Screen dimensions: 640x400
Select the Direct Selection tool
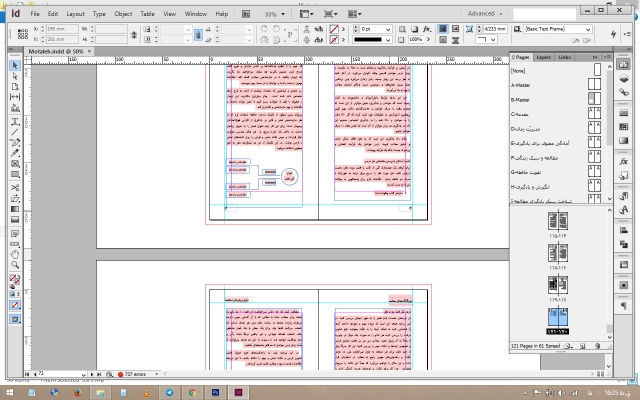click(15, 76)
